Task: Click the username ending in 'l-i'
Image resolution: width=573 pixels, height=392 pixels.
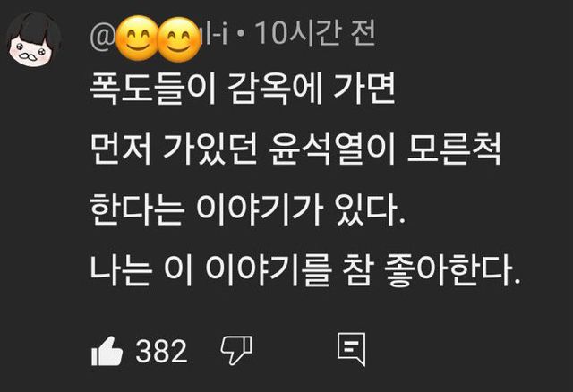Action: pyautogui.click(x=159, y=38)
